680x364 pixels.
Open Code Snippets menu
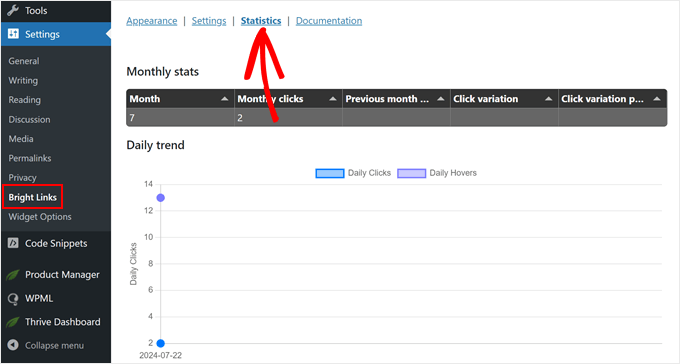point(56,243)
